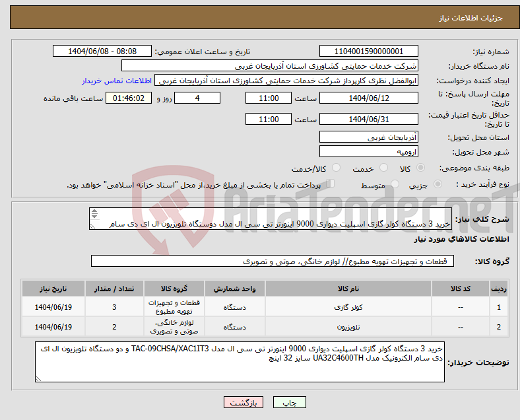
Task: Click the بازگشت (back) button
Action: 244,402
